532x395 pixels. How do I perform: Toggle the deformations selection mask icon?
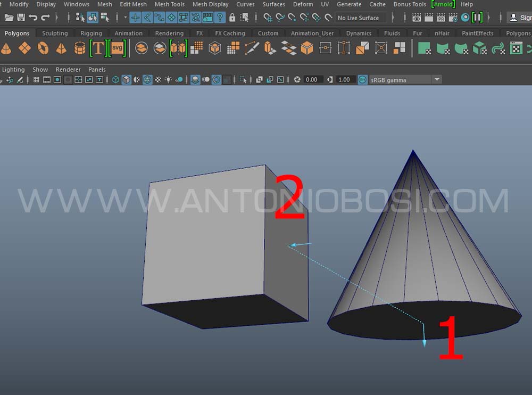[184, 18]
